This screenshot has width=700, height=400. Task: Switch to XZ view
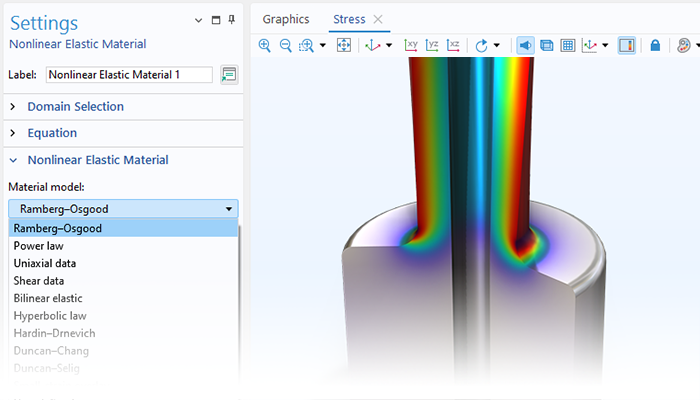[x=453, y=46]
